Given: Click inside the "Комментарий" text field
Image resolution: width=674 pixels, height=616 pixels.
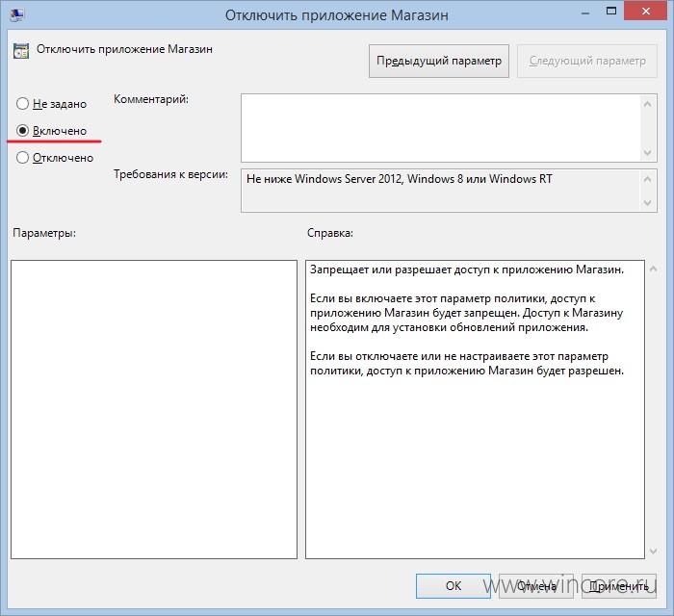Looking at the screenshot, I should pos(441,128).
